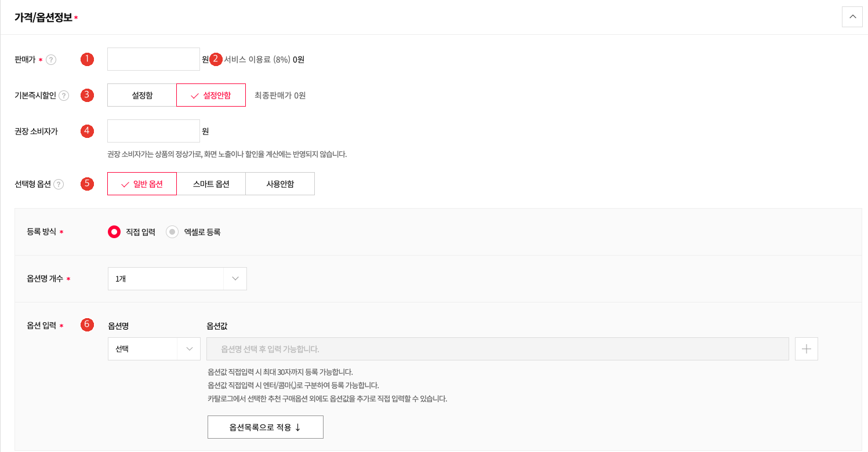Click the help icon next to 판매가
This screenshot has width=868, height=452.
[51, 60]
